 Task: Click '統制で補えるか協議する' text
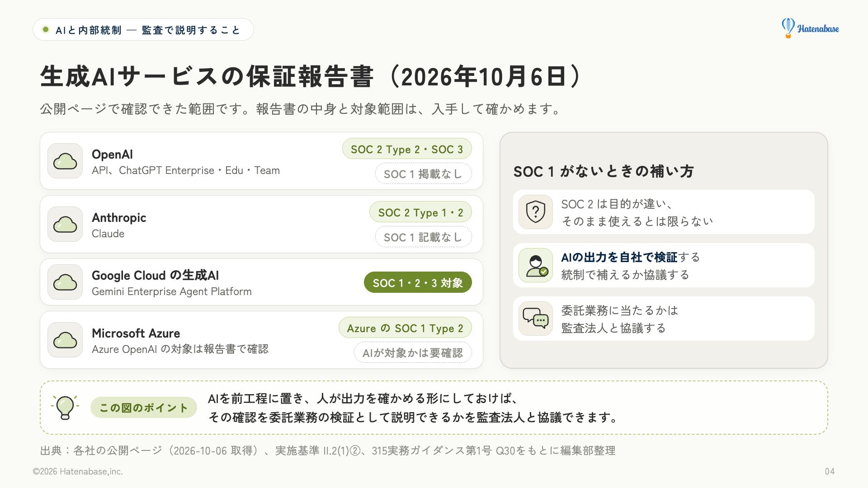pyautogui.click(x=625, y=275)
